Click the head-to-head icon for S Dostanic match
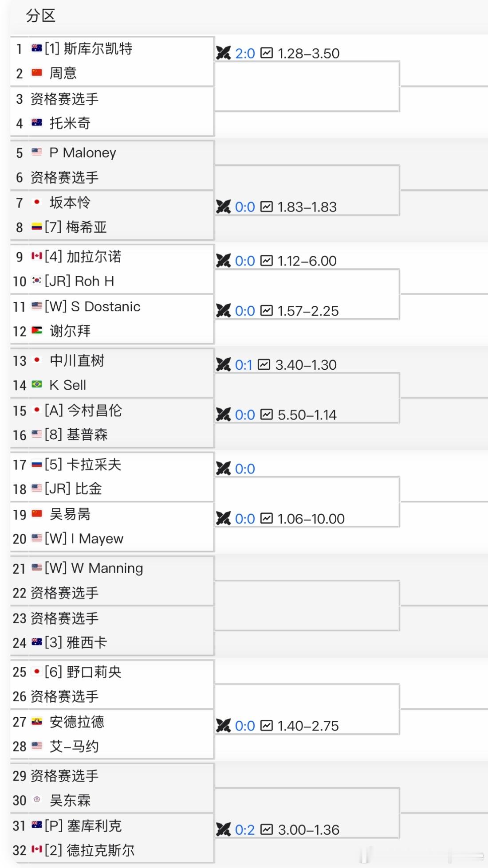Image resolution: width=488 pixels, height=868 pixels. pyautogui.click(x=224, y=311)
